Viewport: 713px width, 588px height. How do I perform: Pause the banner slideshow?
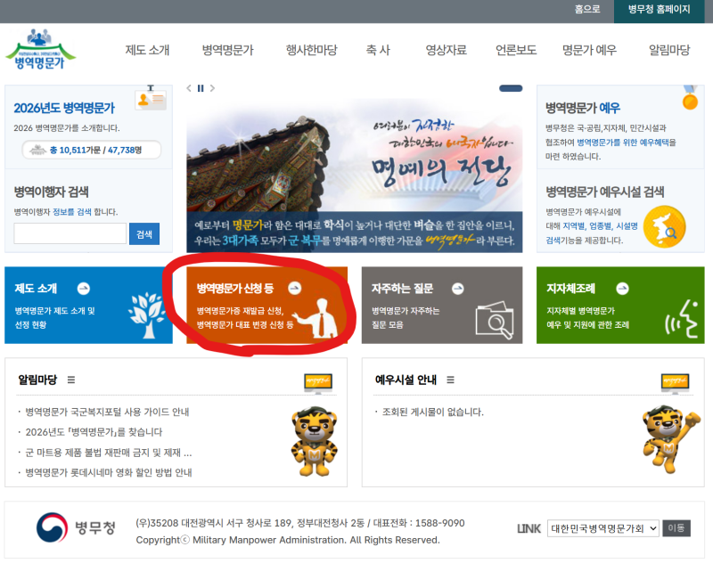coord(201,88)
